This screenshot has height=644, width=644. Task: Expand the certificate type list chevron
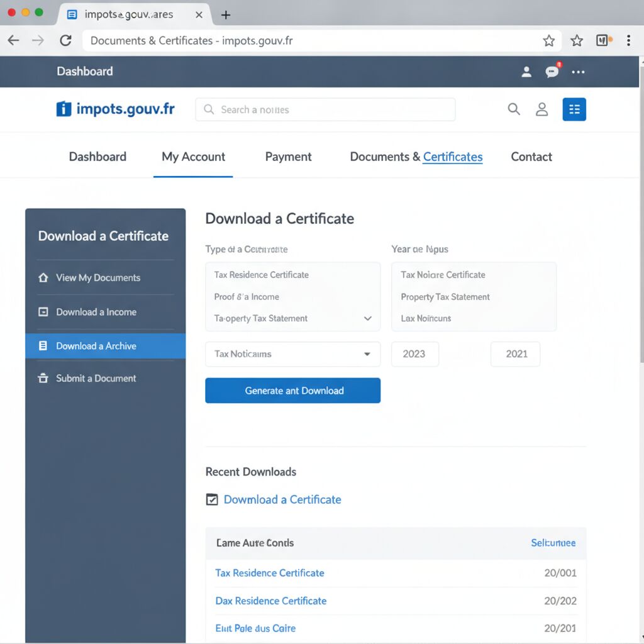pos(367,318)
